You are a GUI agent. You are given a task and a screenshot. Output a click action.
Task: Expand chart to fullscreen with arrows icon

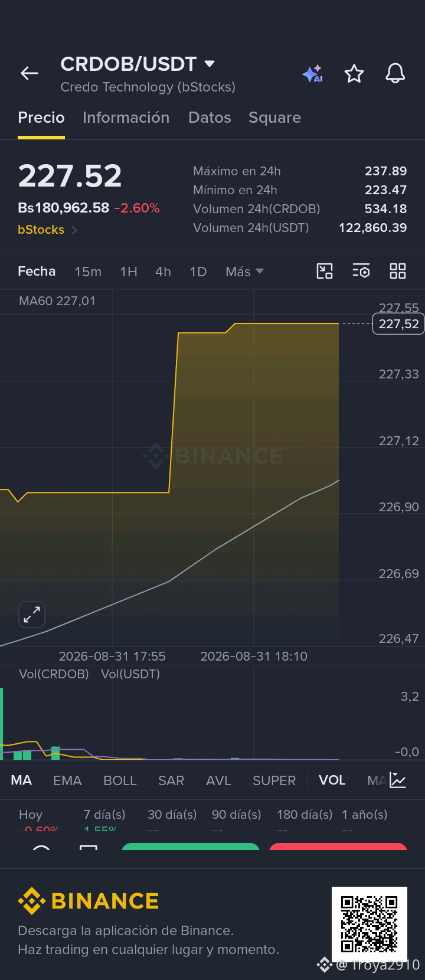32,615
